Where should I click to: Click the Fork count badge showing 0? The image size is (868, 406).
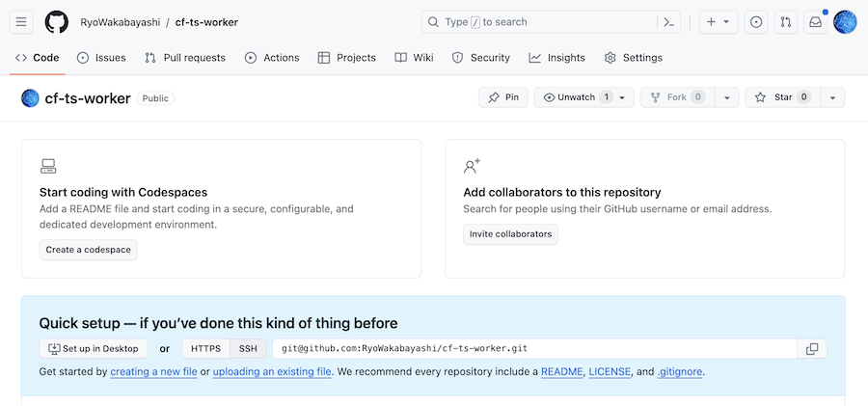coord(698,97)
